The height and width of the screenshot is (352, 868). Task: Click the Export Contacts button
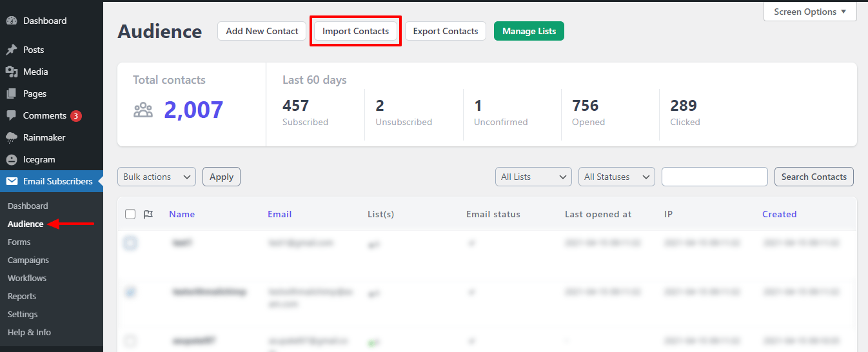(x=446, y=31)
